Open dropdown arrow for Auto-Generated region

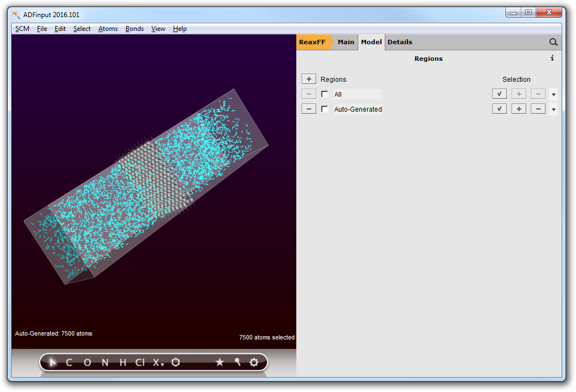point(553,109)
